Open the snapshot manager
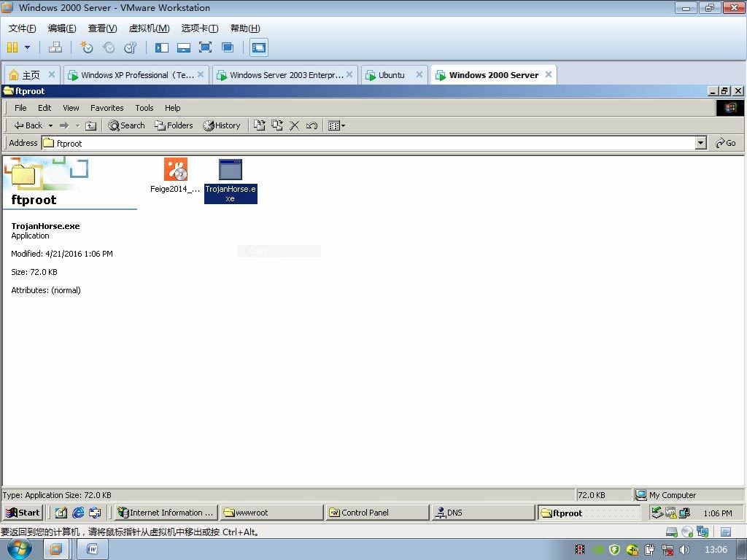747x560 pixels. pos(130,47)
